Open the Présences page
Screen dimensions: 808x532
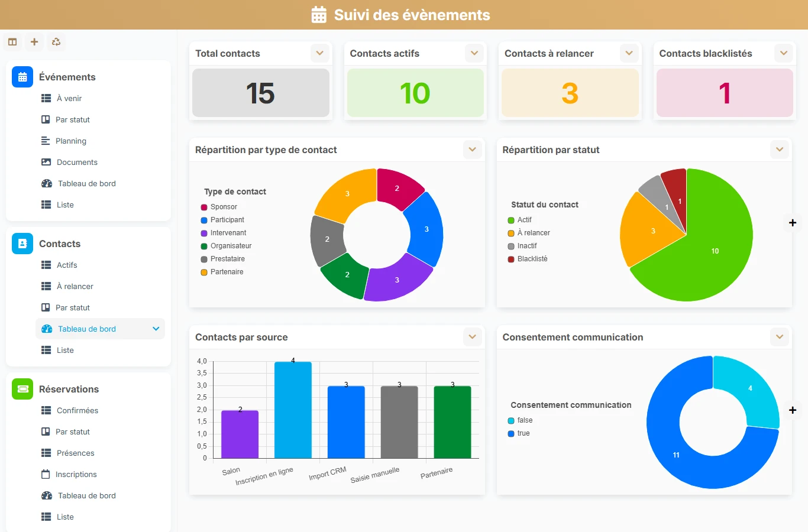[x=76, y=453]
